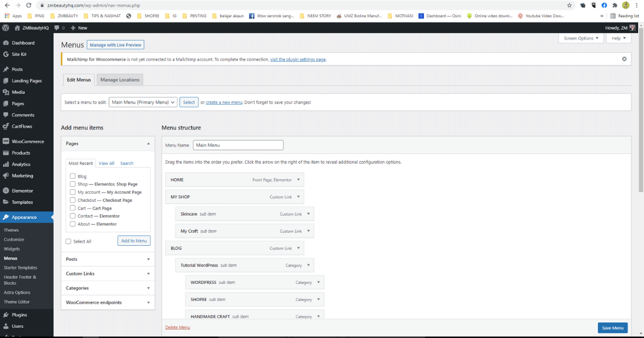Follow create a new menu link
Viewport: 644px width, 338px height.
[x=224, y=102]
